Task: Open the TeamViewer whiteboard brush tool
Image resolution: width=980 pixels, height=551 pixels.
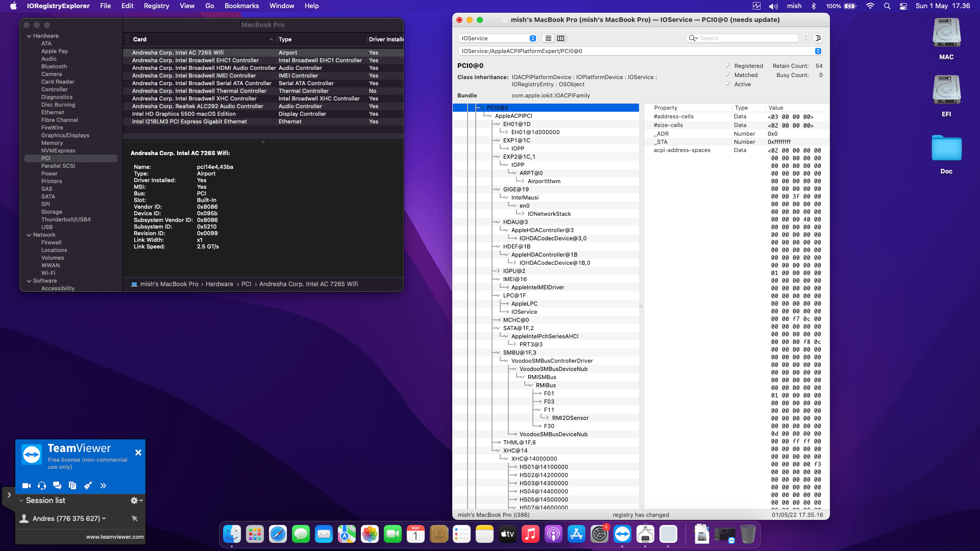Action: (x=88, y=486)
